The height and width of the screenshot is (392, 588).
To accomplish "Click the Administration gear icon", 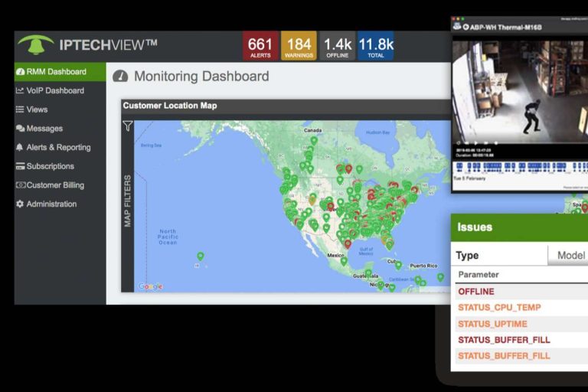I will pyautogui.click(x=20, y=204).
